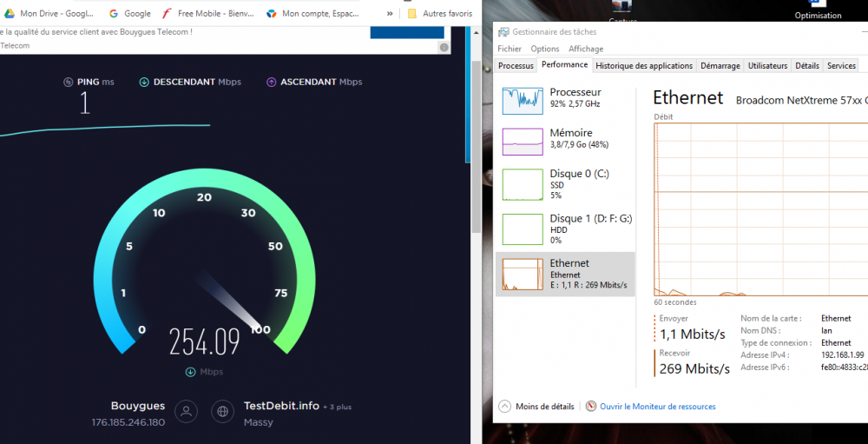Click the yellow Autres favoris folder icon
Screen dimensions: 868x444
(411, 13)
